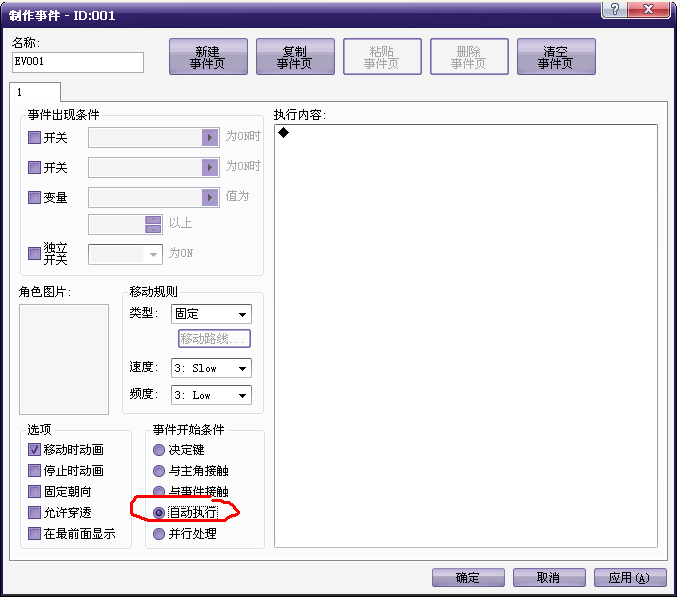
Task: Enable the 变量 condition checkbox
Action: (x=34, y=198)
